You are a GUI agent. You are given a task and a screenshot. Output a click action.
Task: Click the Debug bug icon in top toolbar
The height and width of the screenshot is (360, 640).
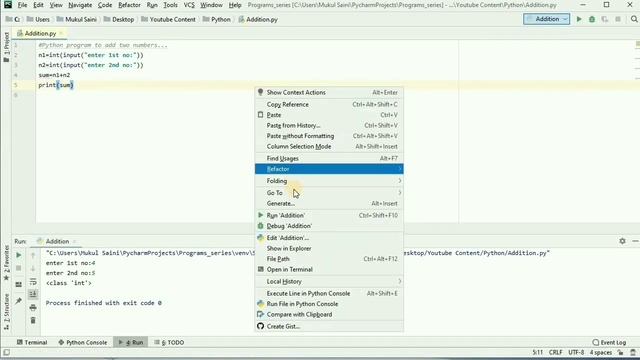(592, 19)
